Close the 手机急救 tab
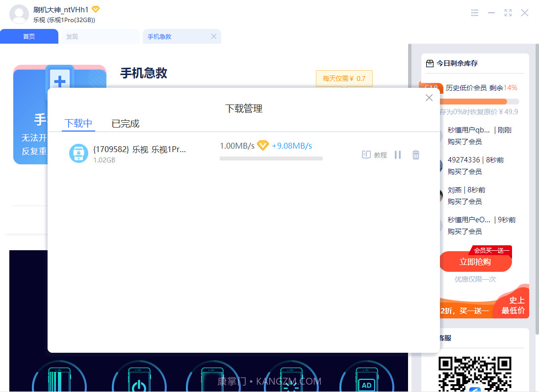This screenshot has height=392, width=539. [213, 36]
